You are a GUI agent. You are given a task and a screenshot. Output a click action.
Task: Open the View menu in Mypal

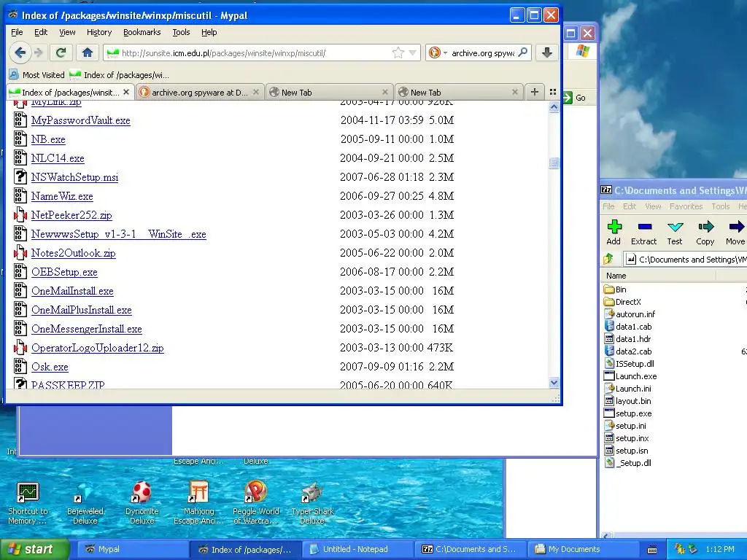(x=67, y=32)
